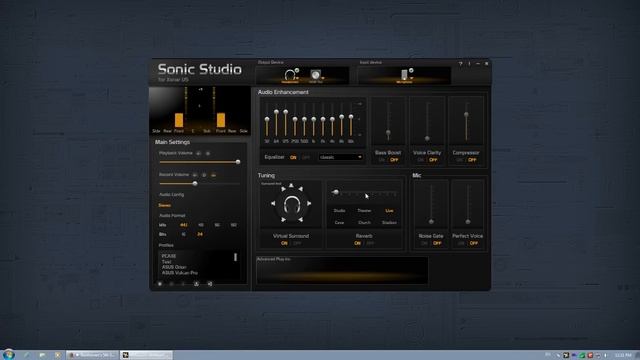640x360 pixels.
Task: Click the leftmost icon below the profiles list
Action: (160, 284)
